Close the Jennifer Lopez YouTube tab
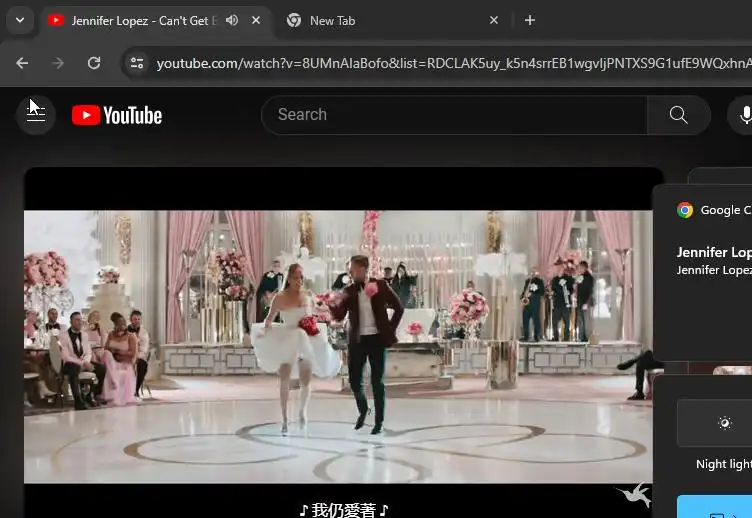 [x=256, y=20]
